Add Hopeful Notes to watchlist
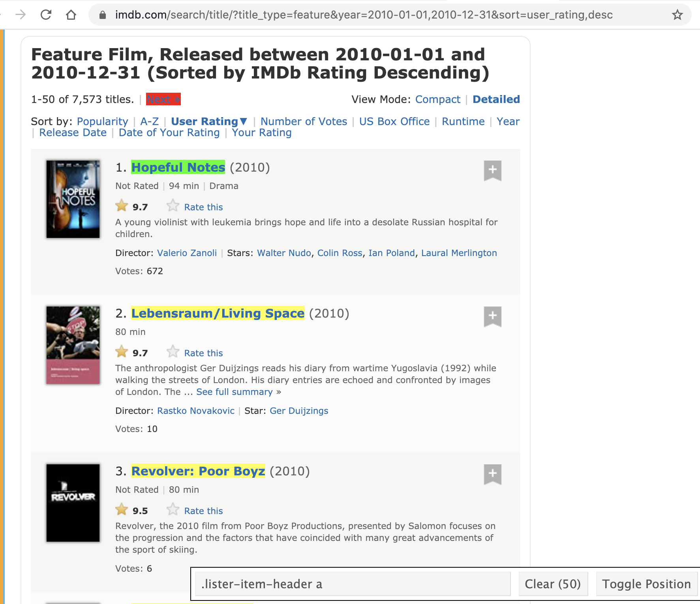The image size is (700, 604). pyautogui.click(x=492, y=170)
